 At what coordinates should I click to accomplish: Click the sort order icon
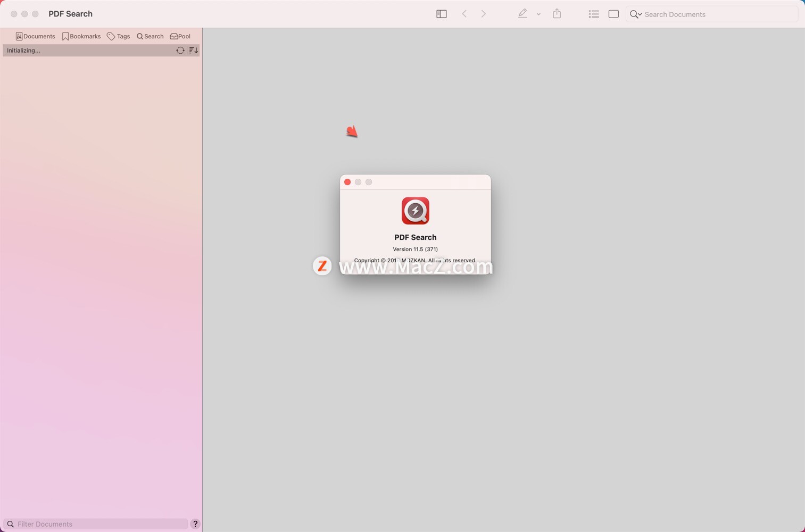pos(194,51)
